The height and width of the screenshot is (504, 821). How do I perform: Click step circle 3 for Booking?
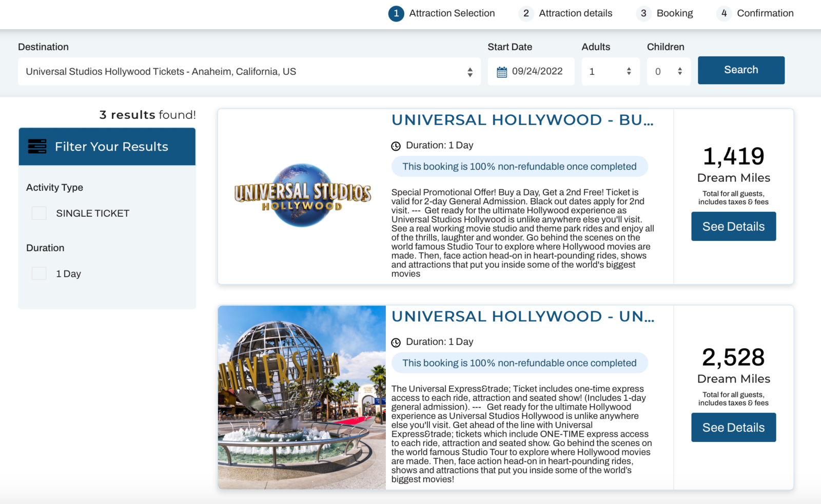click(643, 14)
